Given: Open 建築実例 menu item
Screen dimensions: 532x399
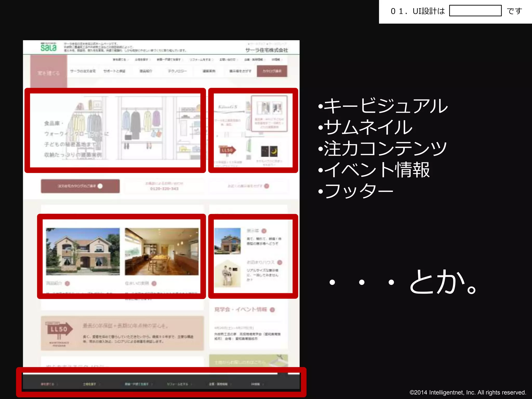Looking at the screenshot, I should click(x=209, y=71).
